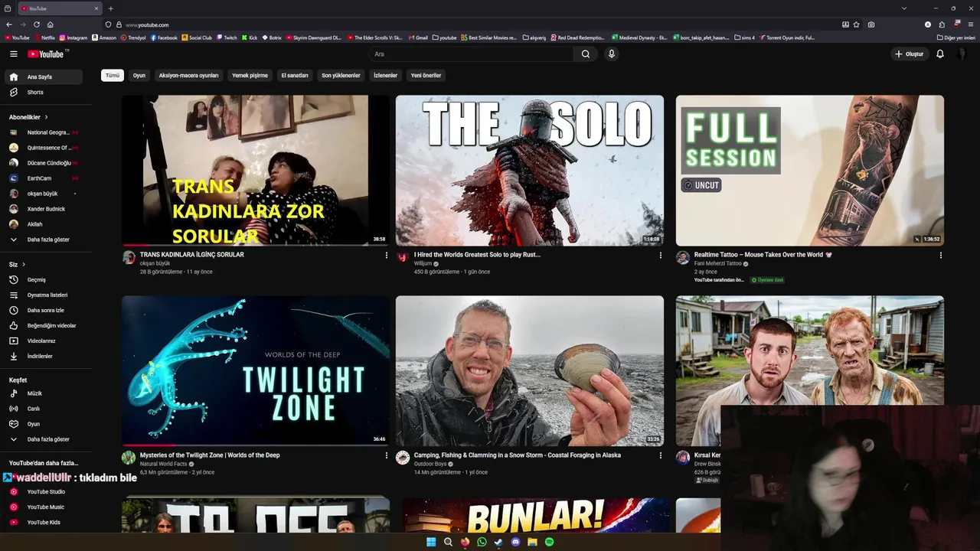Start voice search with microphone icon

click(611, 54)
